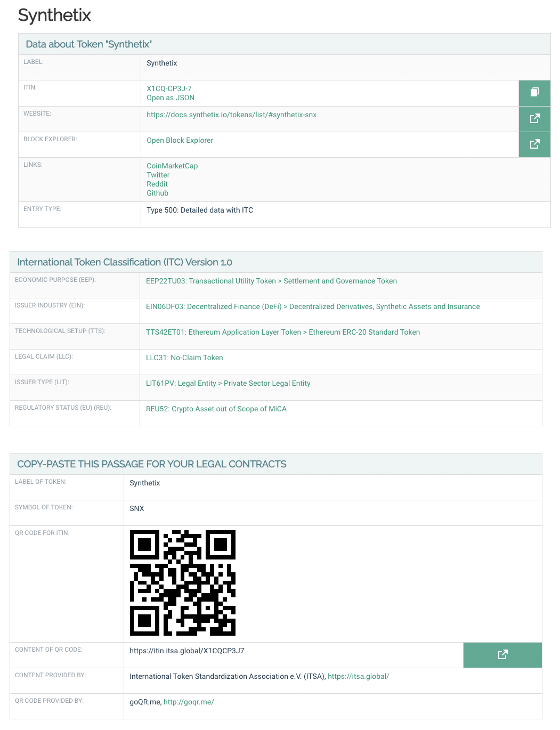Viewport: 560px width, 730px height.
Task: Select the SNX token symbol text
Action: [137, 508]
